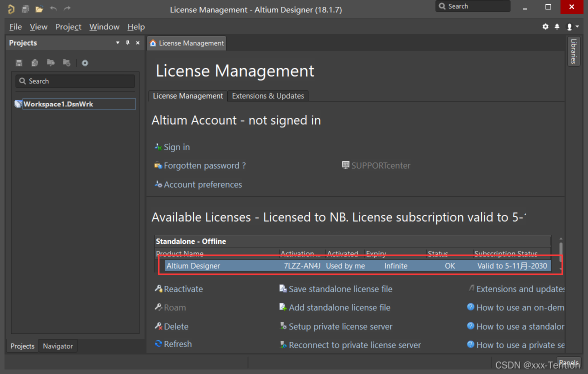This screenshot has height=374, width=588.
Task: Open the Projects panel dropdown arrow
Action: pyautogui.click(x=117, y=43)
